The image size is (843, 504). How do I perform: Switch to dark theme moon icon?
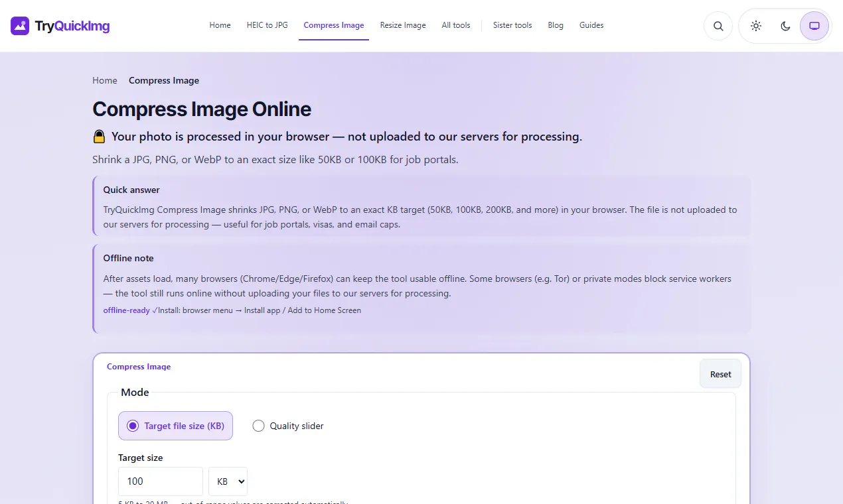pyautogui.click(x=785, y=26)
